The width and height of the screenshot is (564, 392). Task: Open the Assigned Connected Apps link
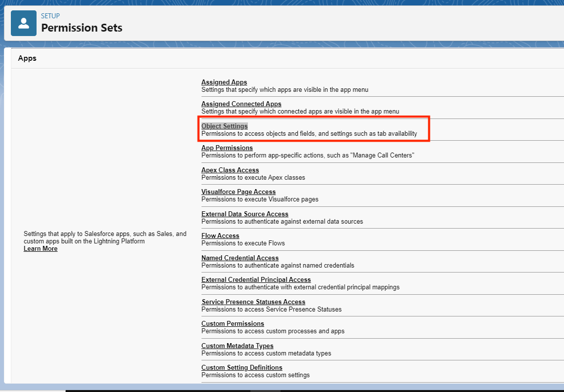(242, 104)
